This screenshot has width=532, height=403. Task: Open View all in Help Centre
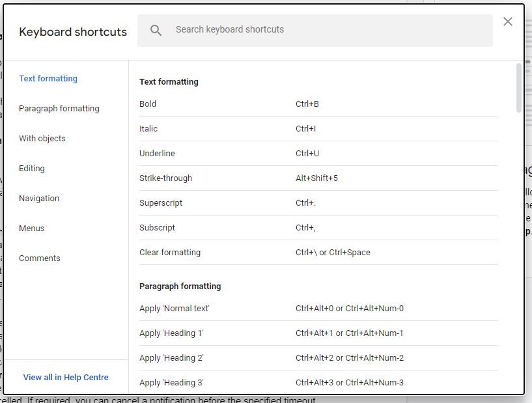(66, 377)
